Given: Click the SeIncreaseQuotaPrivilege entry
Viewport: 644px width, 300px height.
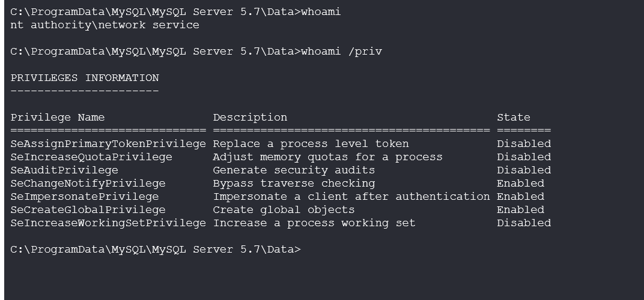Looking at the screenshot, I should pyautogui.click(x=91, y=157).
